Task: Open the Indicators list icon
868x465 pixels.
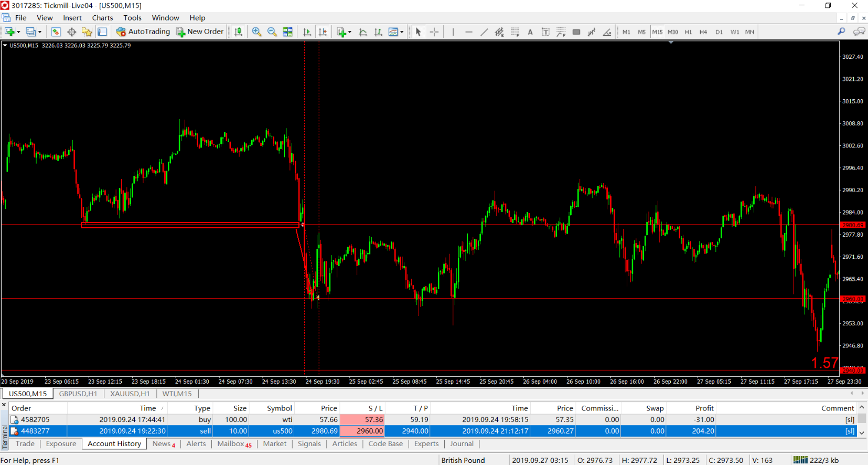Action: pos(341,32)
